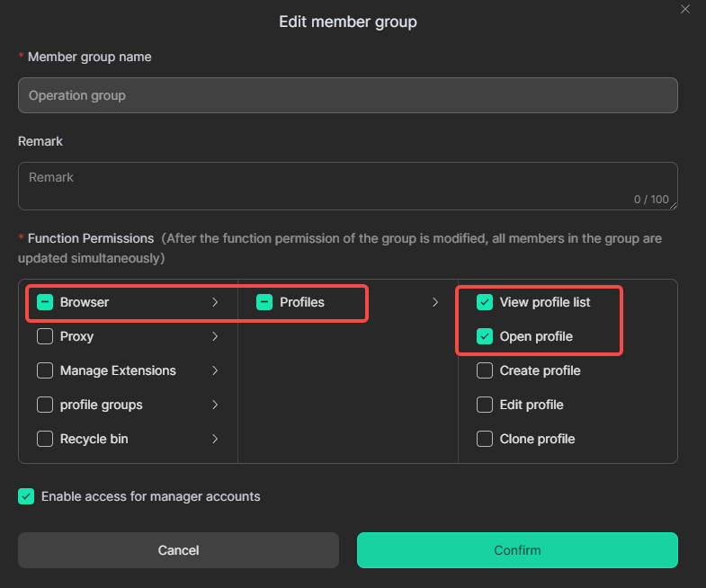
Task: Enable the Create profile permission
Action: tap(485, 370)
